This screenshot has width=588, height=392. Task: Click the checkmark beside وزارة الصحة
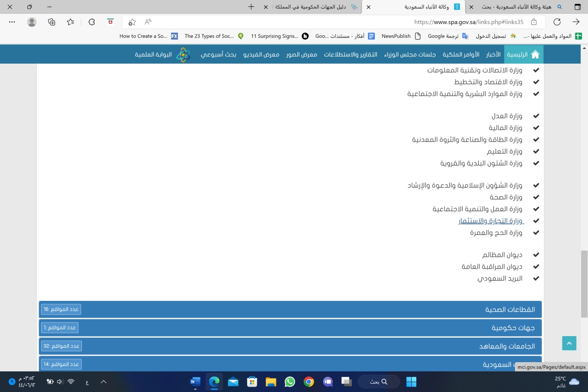[536, 197]
